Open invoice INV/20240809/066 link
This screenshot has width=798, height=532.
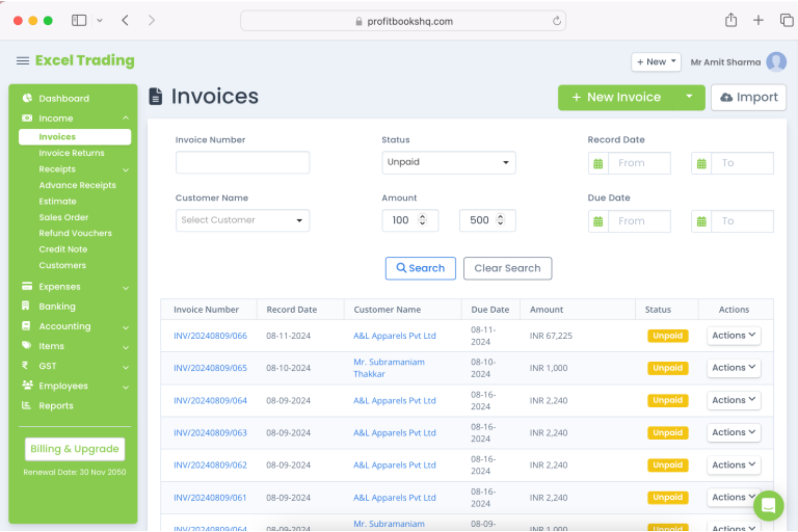pyautogui.click(x=210, y=335)
